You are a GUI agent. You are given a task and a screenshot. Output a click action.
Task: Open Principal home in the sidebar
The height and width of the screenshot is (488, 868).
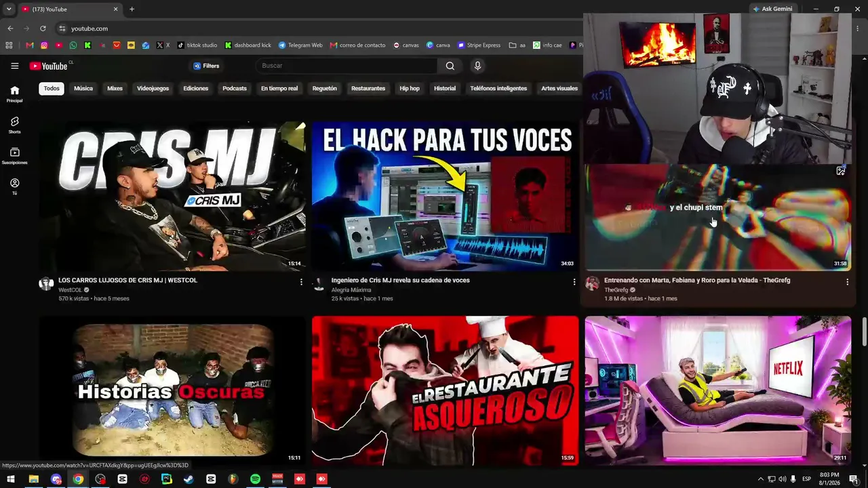[x=14, y=94]
